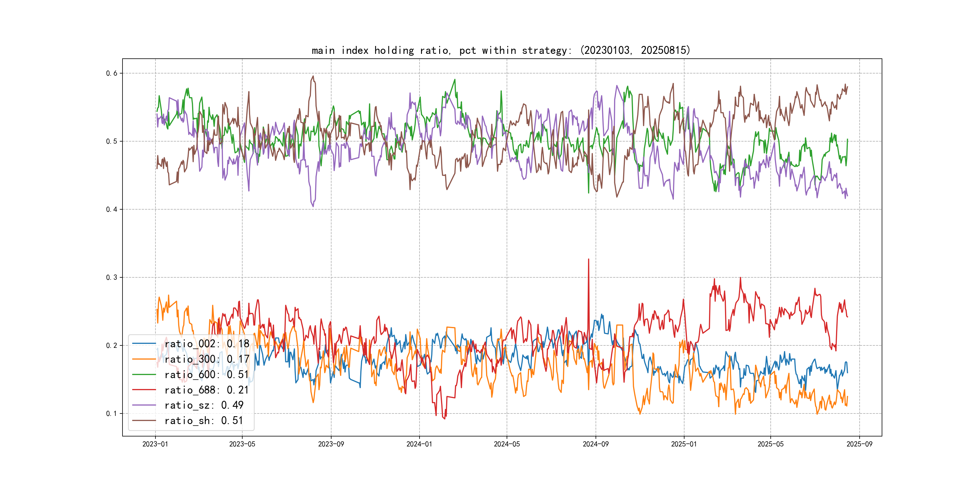The width and height of the screenshot is (980, 490).
Task: Click the 2025-09 x-axis tick label
Action: 859,444
